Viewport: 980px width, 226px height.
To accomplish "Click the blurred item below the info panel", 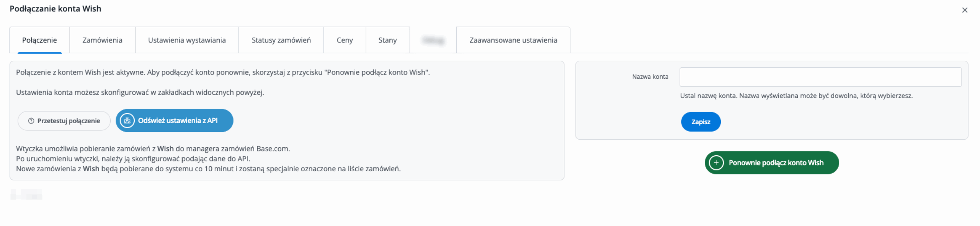I will pyautogui.click(x=26, y=195).
